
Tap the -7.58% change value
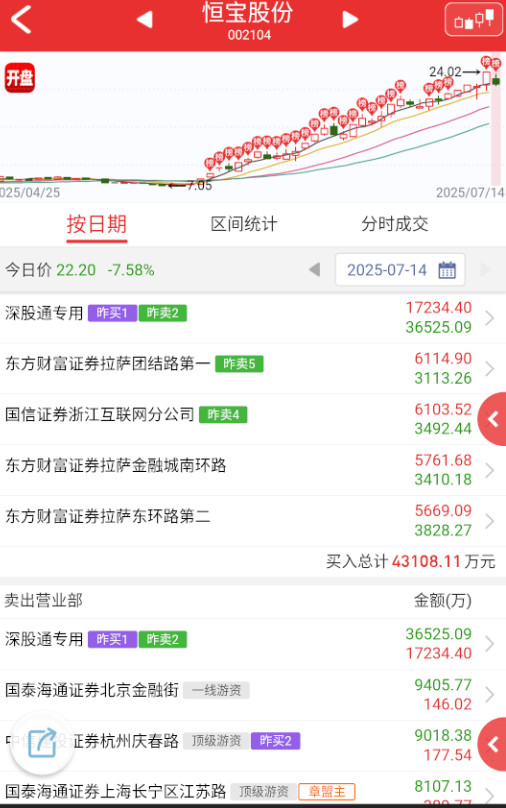tap(131, 270)
